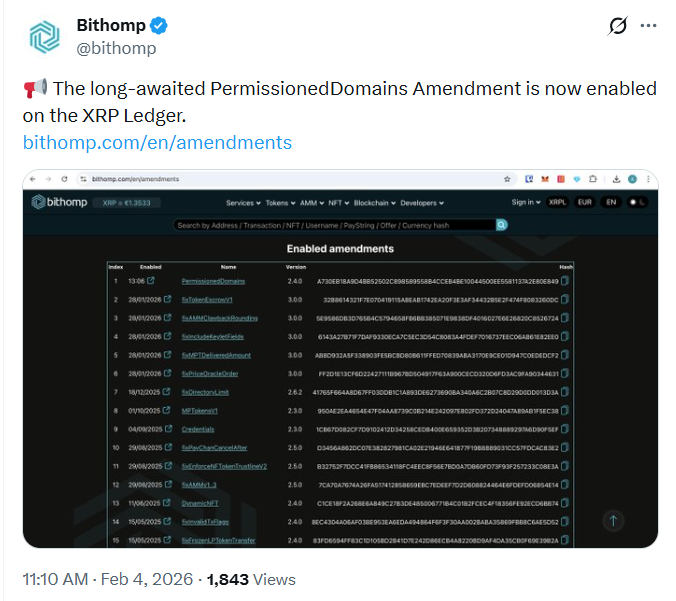
Task: Open the Bithomp profile avatar
Action: pos(43,36)
